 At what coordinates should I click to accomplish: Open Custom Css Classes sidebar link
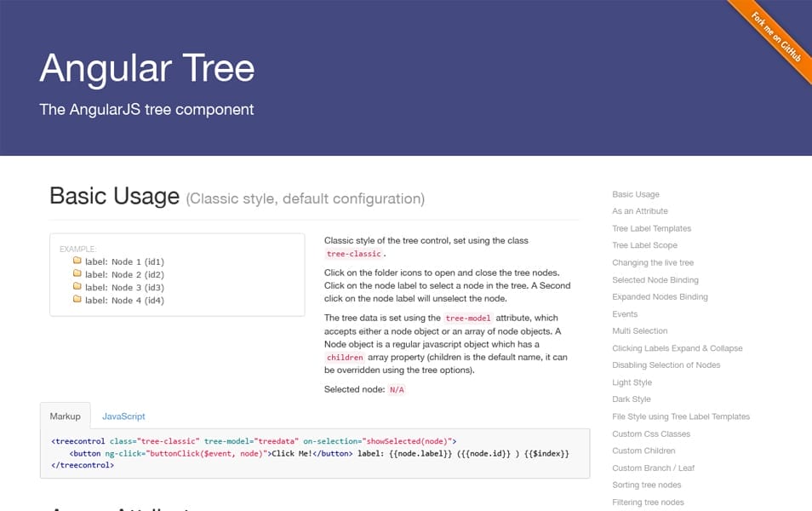coord(651,433)
